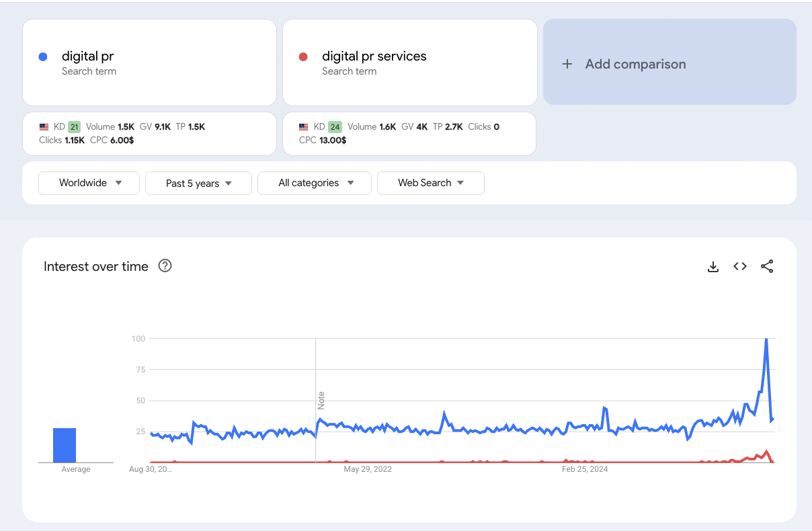Screen dimensions: 812x531
Task: Select the digital pr search term card
Action: pyautogui.click(x=149, y=63)
